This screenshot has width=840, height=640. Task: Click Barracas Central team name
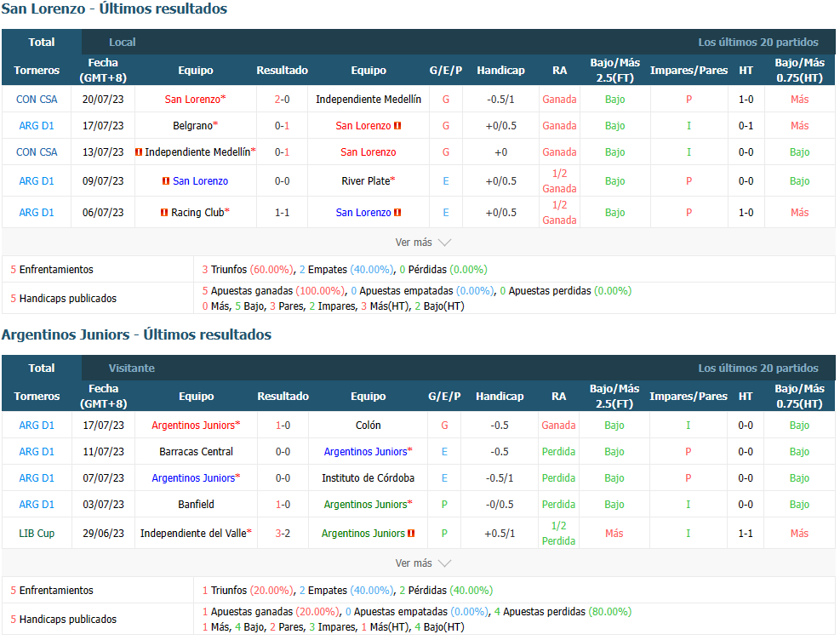click(x=196, y=451)
